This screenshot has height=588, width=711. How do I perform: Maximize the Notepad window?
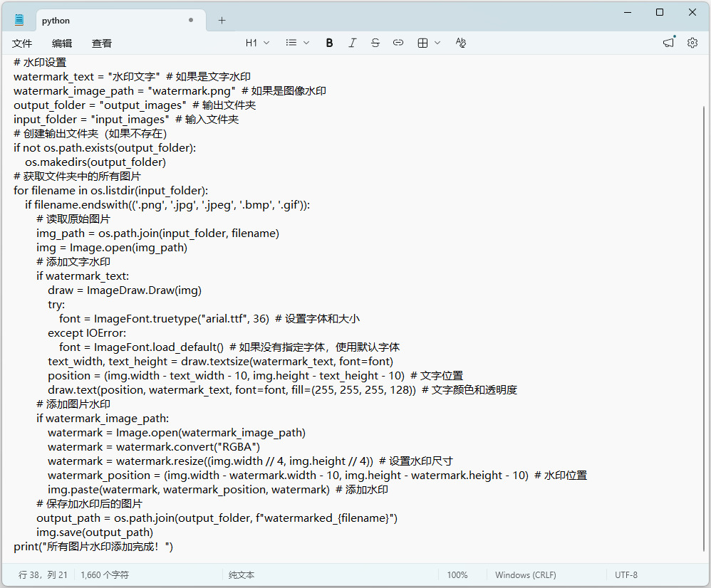[x=660, y=12]
